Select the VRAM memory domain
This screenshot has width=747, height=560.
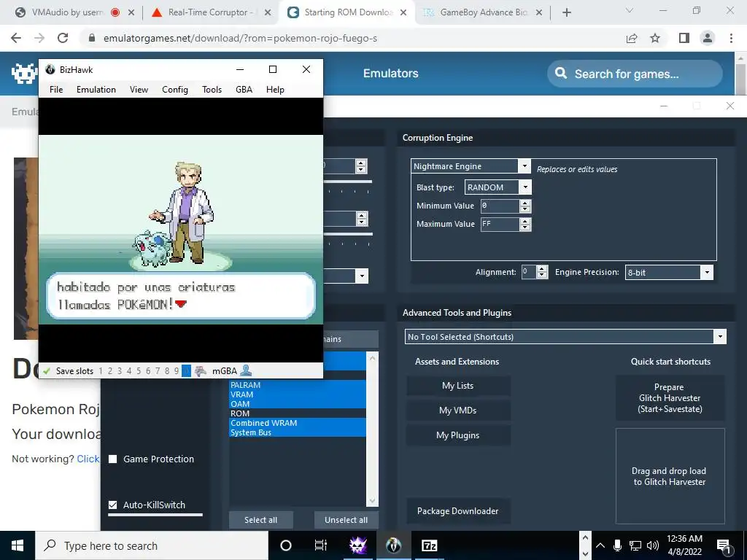(298, 394)
